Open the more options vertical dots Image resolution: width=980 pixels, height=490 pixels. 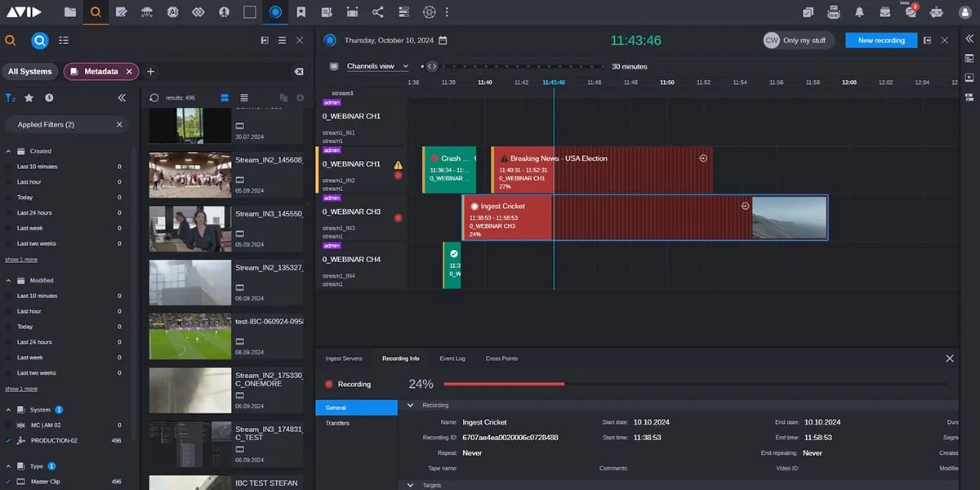pyautogui.click(x=447, y=12)
